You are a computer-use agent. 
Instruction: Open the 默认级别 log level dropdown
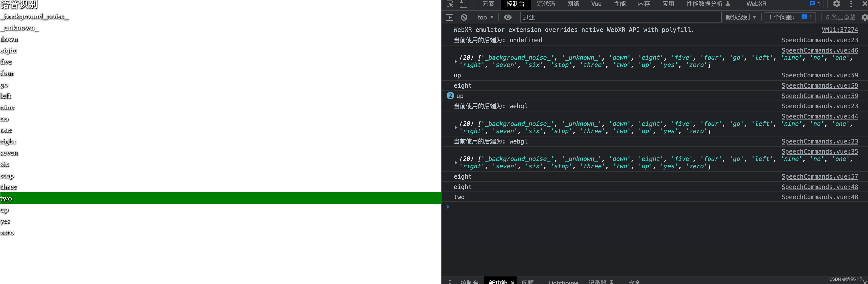[x=741, y=17]
